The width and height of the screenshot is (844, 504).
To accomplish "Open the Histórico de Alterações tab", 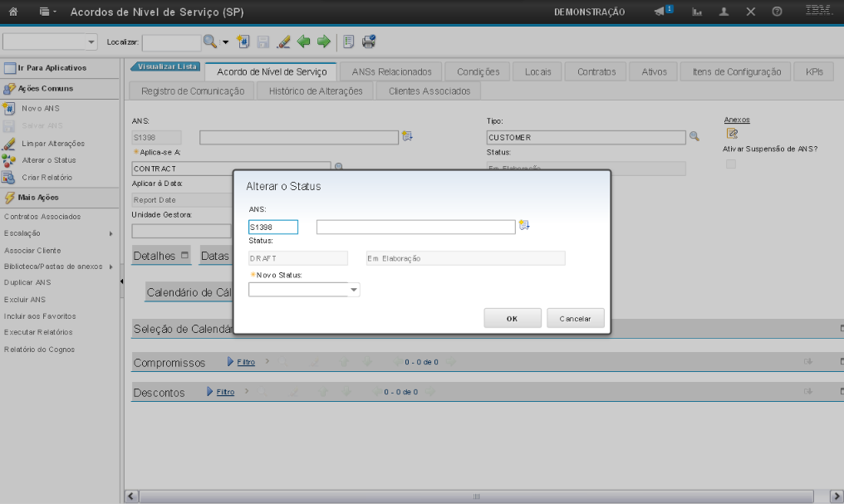I will click(x=316, y=91).
